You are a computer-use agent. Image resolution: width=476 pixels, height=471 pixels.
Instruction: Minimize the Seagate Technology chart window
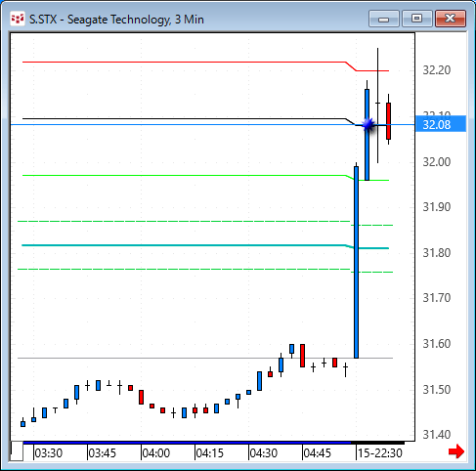coord(384,19)
